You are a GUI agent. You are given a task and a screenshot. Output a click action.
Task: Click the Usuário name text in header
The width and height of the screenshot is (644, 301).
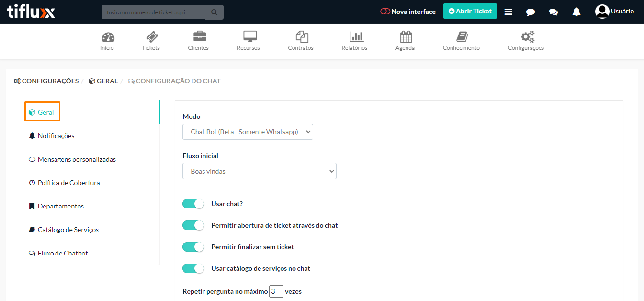coord(622,12)
